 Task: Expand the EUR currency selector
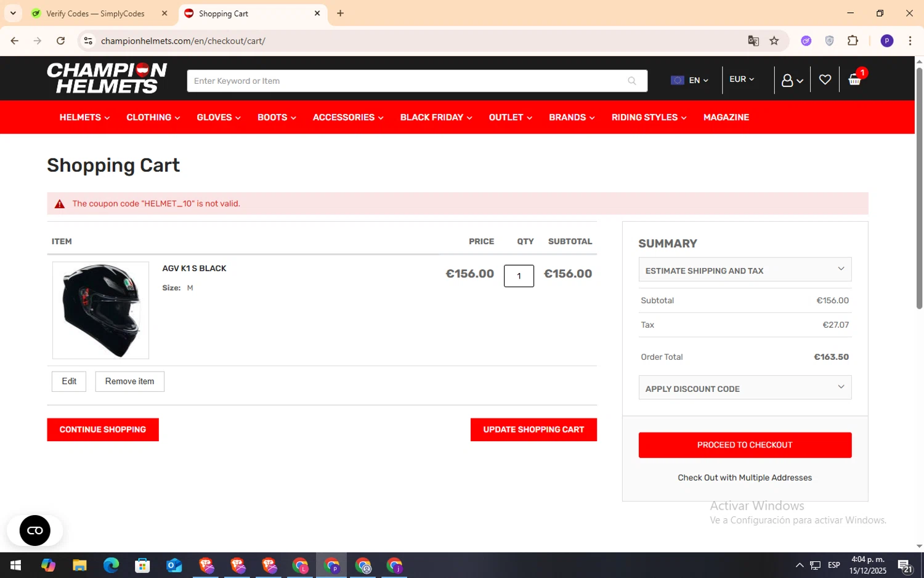[742, 79]
